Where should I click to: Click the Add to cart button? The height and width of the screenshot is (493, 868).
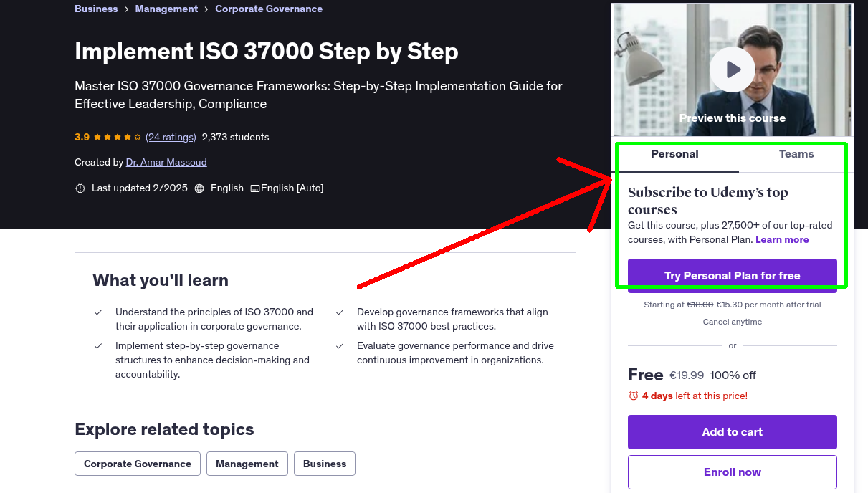click(x=733, y=432)
